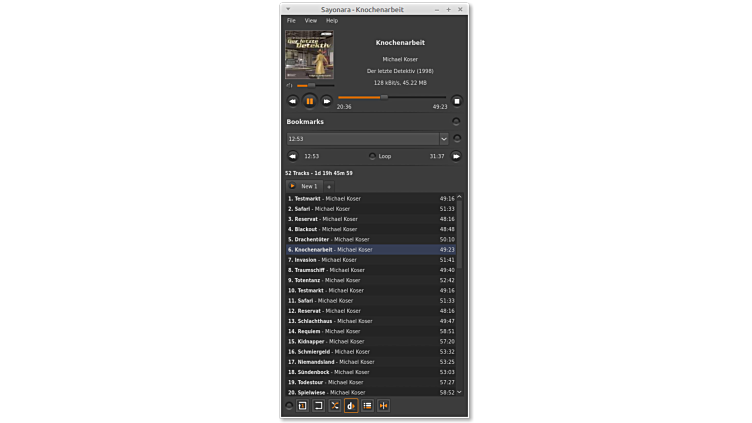This screenshot has height=423, width=752.
Task: Toggle gapless playback icon in playlist toolbar
Action: tap(383, 406)
